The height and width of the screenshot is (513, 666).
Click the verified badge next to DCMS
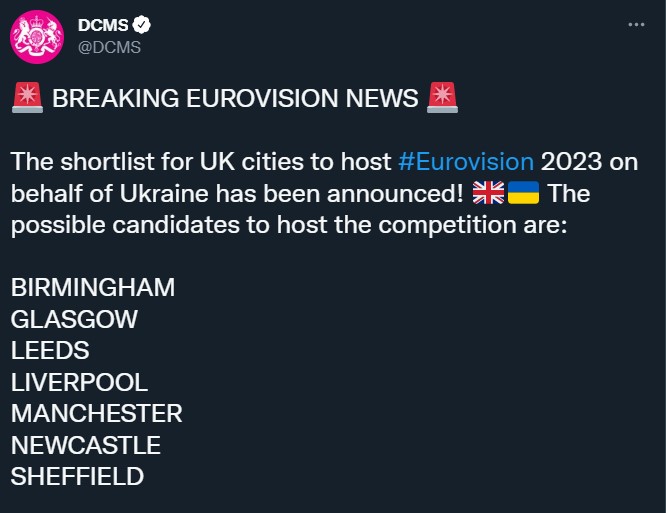pyautogui.click(x=141, y=25)
